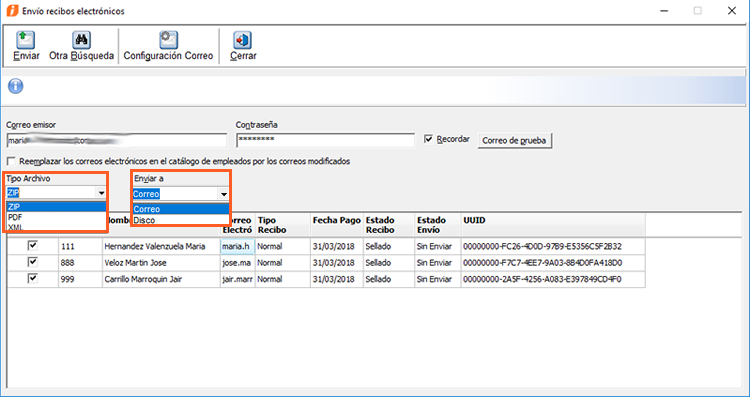Click Normal in Hernandez Valenzuela row
This screenshot has width=752, height=398.
[x=270, y=246]
